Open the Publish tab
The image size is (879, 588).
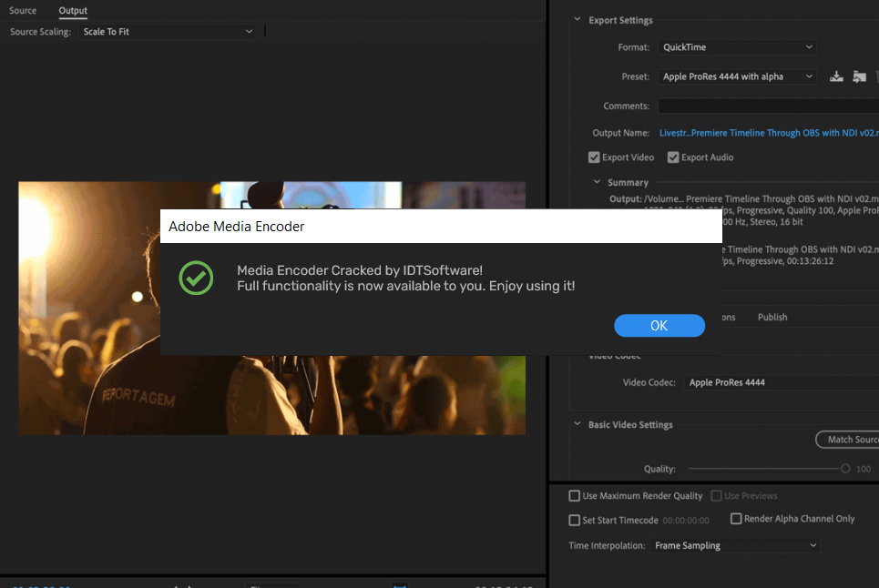pyautogui.click(x=772, y=317)
